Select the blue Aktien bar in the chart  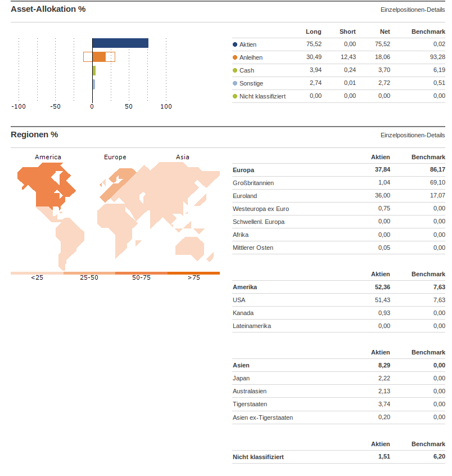coord(120,43)
